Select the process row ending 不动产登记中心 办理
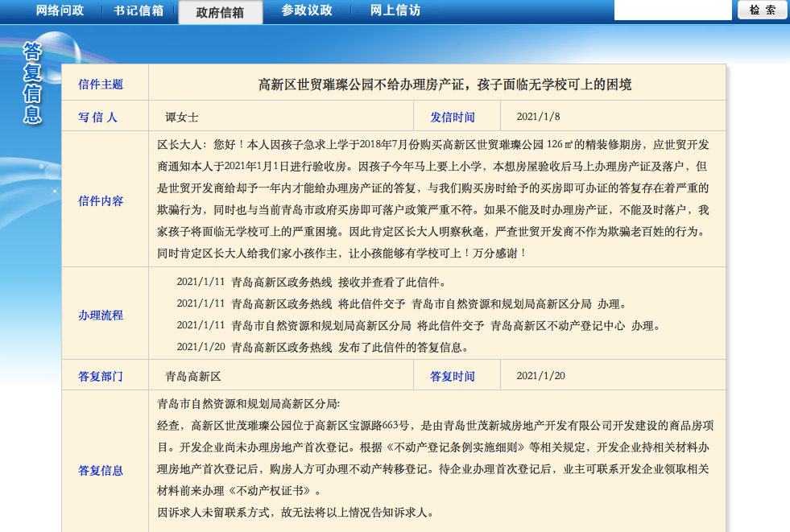Screen dimensions: 790x532 (x=418, y=326)
